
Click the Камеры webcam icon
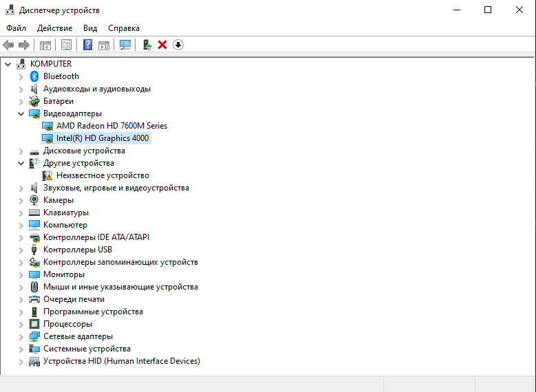(x=34, y=200)
